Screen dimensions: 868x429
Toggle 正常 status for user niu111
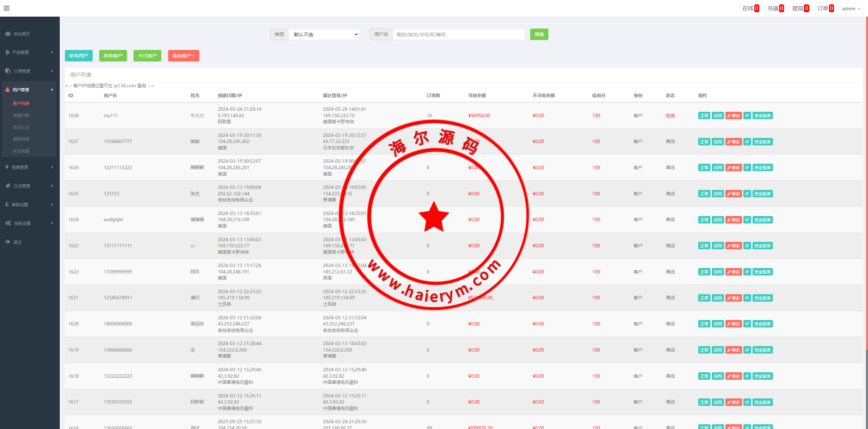[x=704, y=116]
